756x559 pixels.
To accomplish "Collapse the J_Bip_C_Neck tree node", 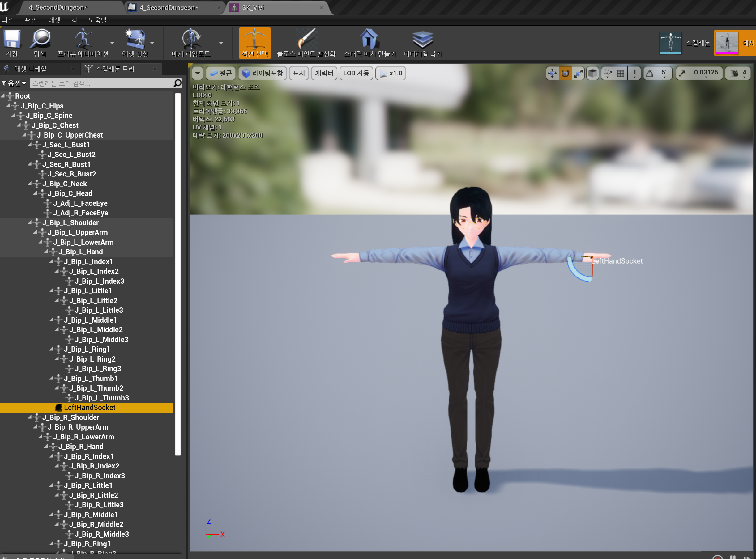I will point(30,184).
